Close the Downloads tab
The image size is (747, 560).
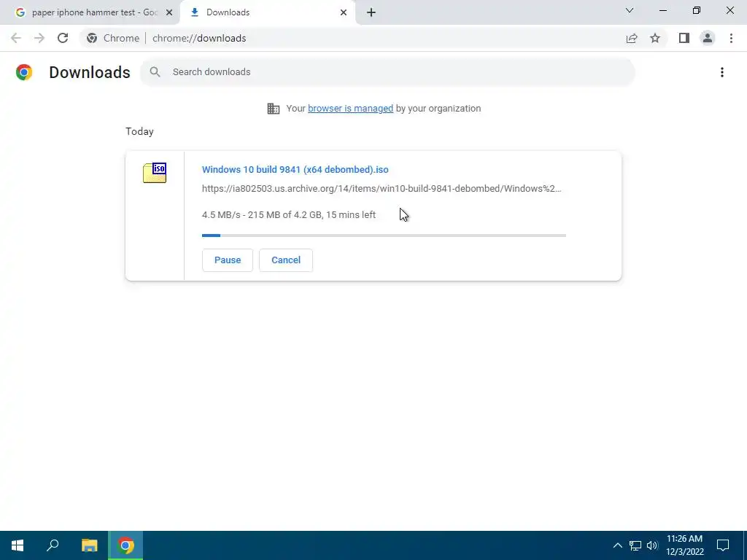pyautogui.click(x=344, y=12)
